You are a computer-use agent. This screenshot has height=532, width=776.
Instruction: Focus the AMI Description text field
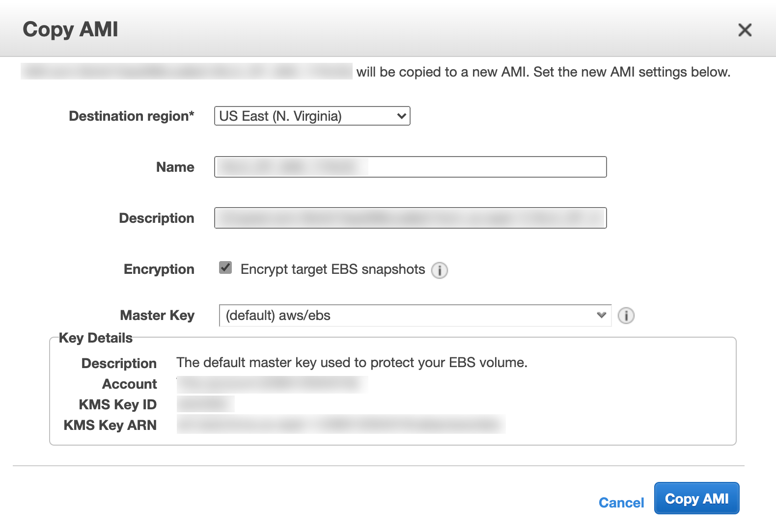click(x=410, y=218)
